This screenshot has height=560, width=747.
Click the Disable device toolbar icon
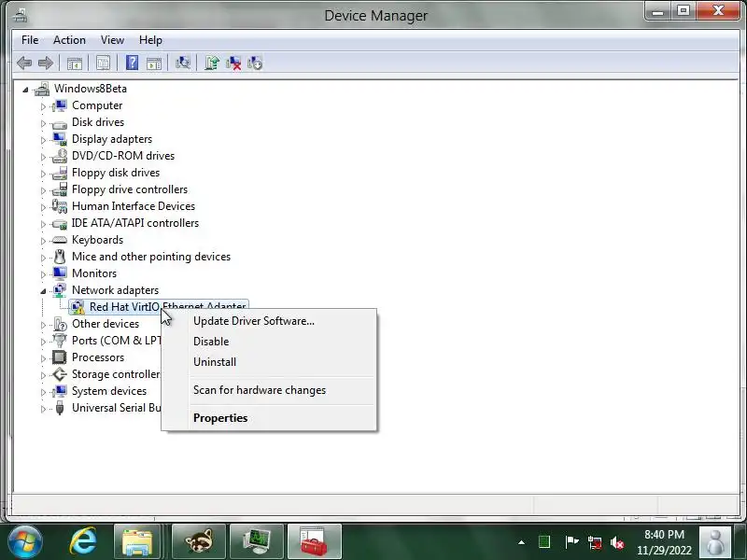tap(255, 63)
